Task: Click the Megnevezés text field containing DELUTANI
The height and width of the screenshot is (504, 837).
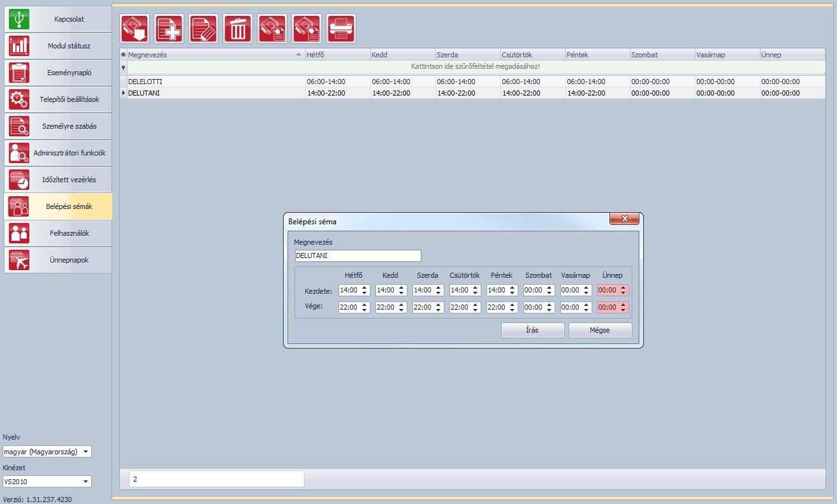Action: [x=358, y=256]
